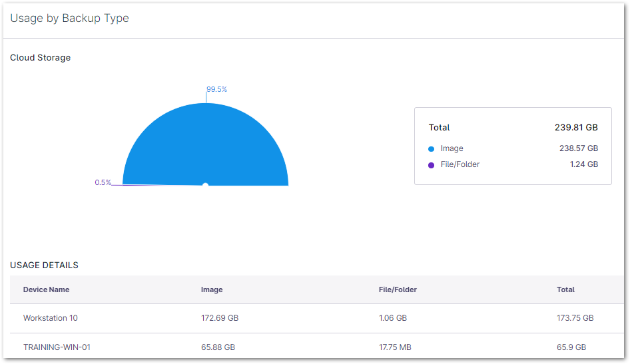Click the 173.75 GB total cell
The image size is (630, 364).
click(575, 318)
